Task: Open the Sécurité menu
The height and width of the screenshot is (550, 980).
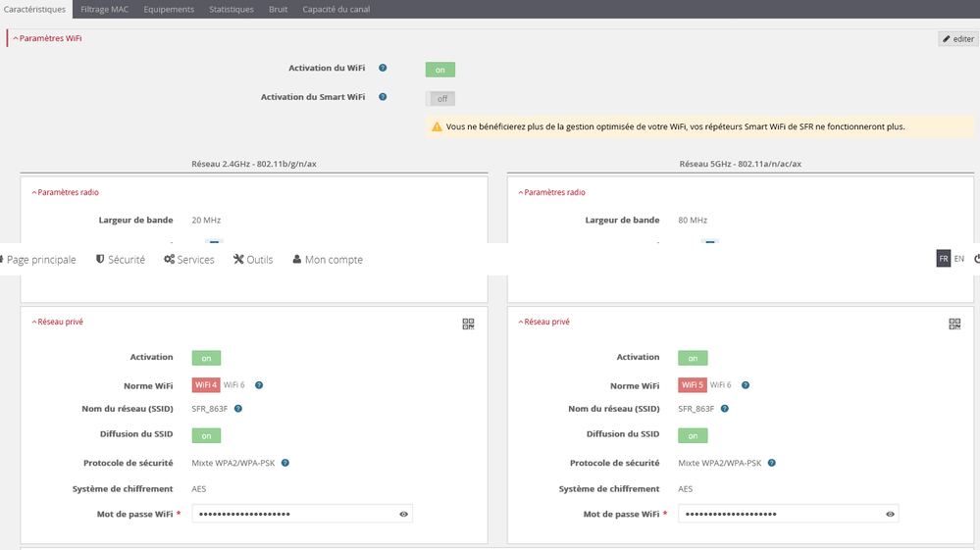Action: click(121, 260)
